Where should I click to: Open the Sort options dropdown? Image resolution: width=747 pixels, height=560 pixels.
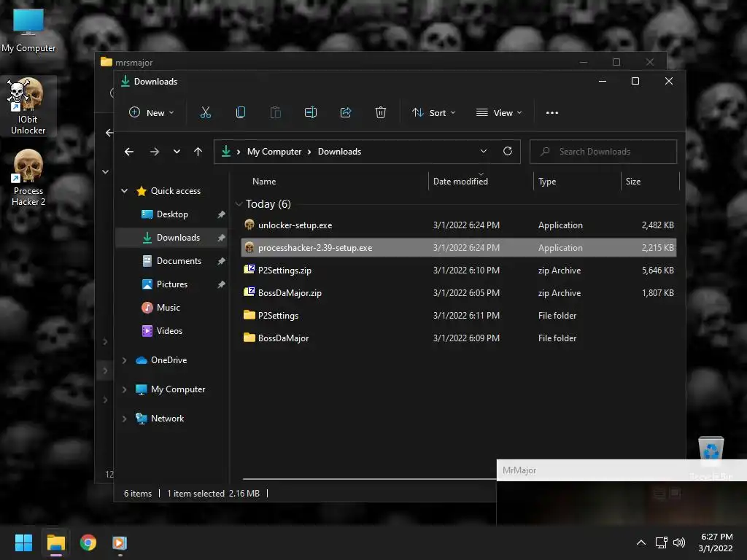[x=433, y=113]
